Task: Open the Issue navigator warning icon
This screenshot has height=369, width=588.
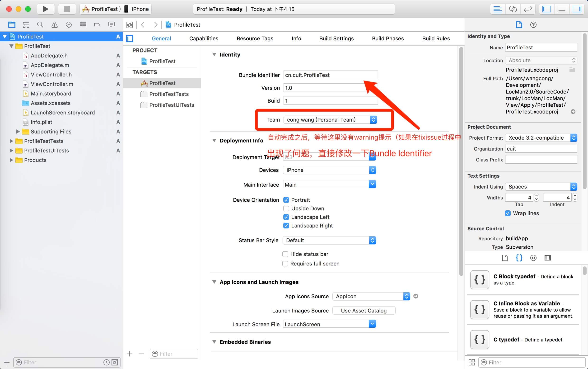Action: point(54,25)
